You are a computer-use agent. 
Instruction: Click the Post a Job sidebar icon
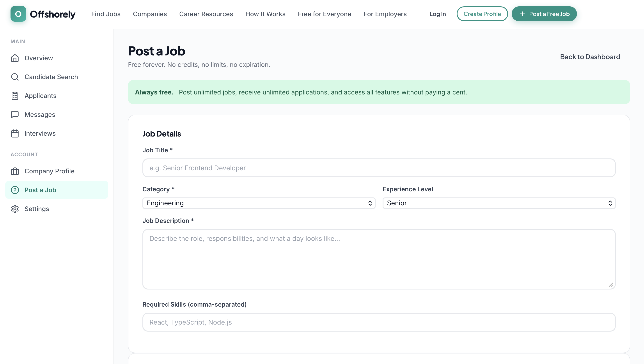(15, 190)
